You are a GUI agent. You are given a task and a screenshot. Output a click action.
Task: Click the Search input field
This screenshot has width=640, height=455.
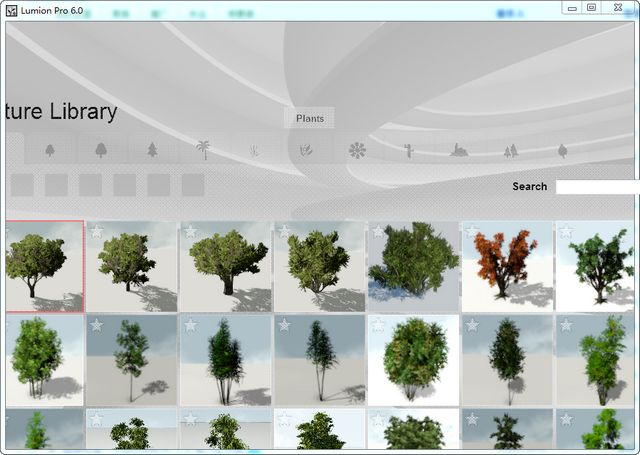tap(597, 187)
